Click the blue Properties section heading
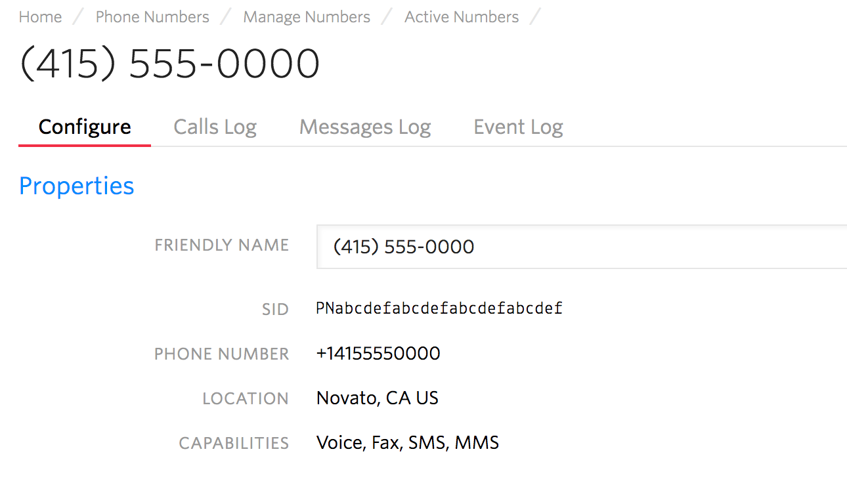The image size is (847, 504). 76,186
